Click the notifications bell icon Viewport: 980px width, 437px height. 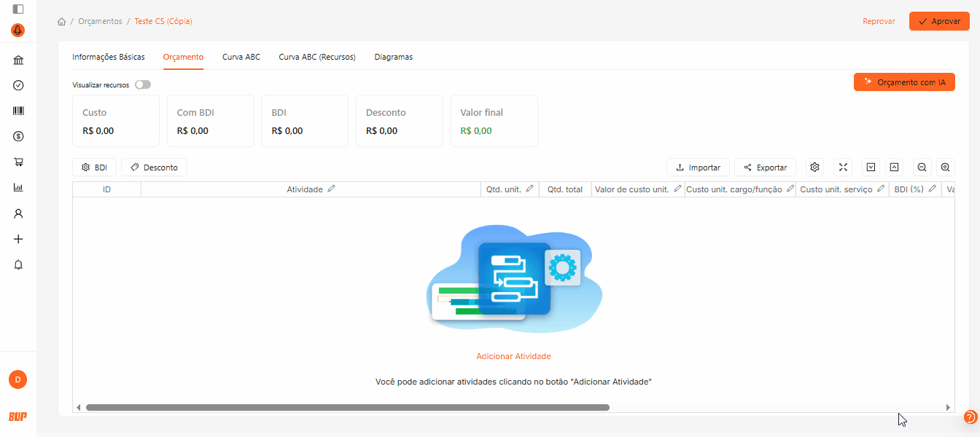tap(18, 264)
